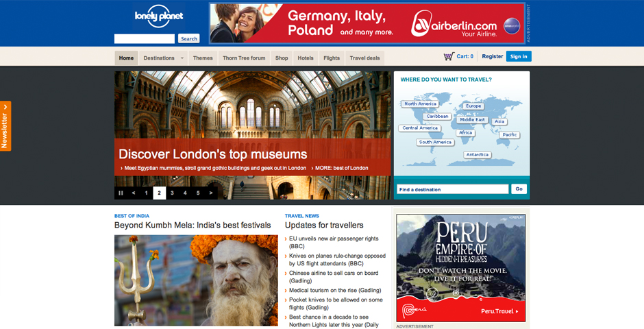Open the Themes menu item
The image size is (644, 329).
203,58
